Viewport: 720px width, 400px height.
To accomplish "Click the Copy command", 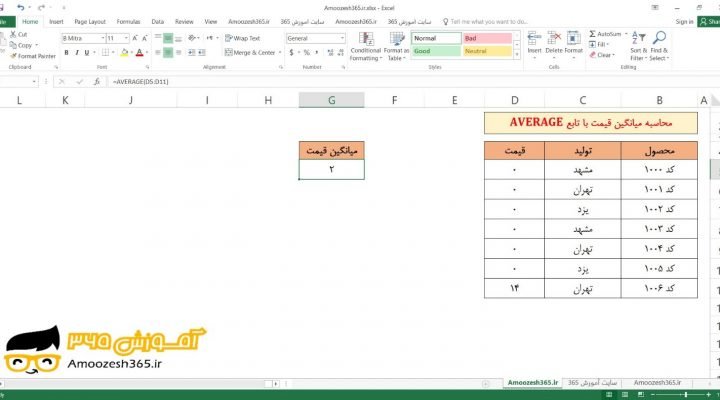I will (x=21, y=45).
